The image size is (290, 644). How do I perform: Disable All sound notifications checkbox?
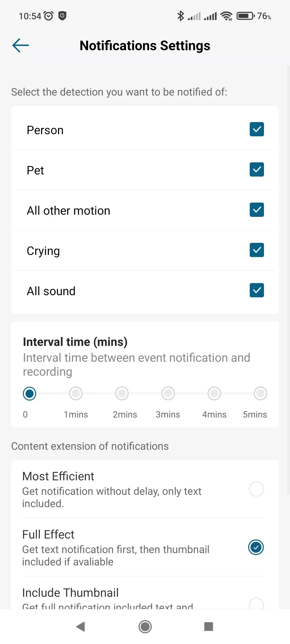click(257, 290)
